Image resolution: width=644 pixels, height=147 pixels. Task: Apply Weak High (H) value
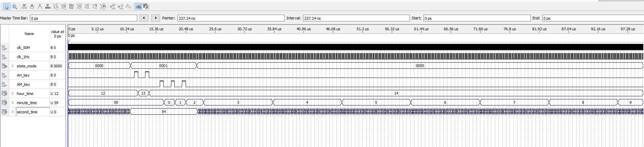(x=63, y=6)
